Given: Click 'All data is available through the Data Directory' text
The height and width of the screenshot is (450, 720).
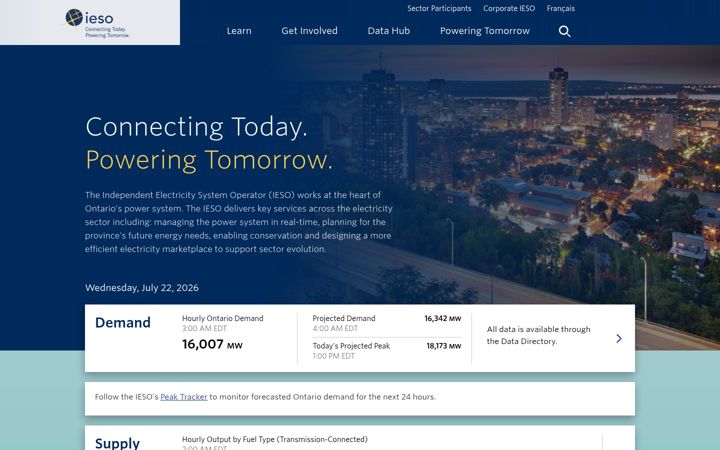Looking at the screenshot, I should pos(538,335).
